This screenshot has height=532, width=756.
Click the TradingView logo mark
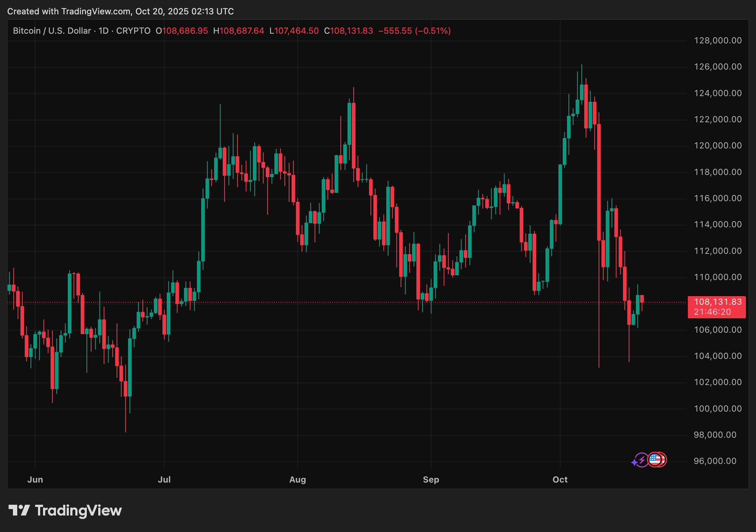tap(19, 510)
